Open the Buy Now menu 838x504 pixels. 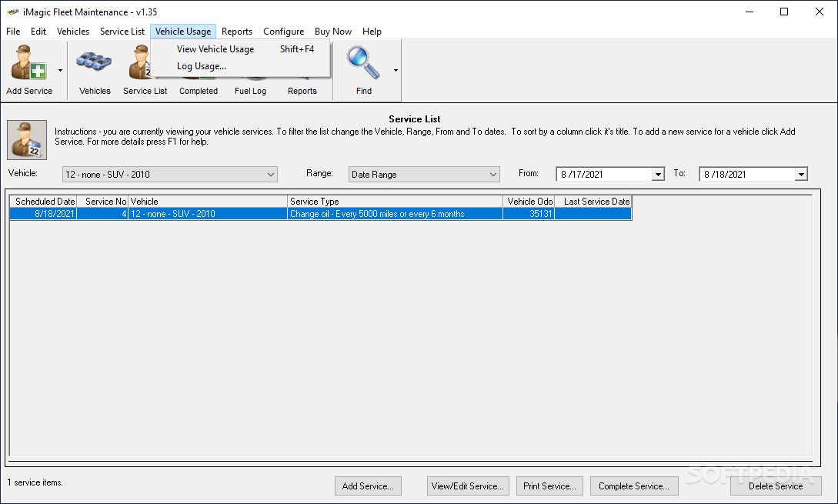click(x=333, y=32)
